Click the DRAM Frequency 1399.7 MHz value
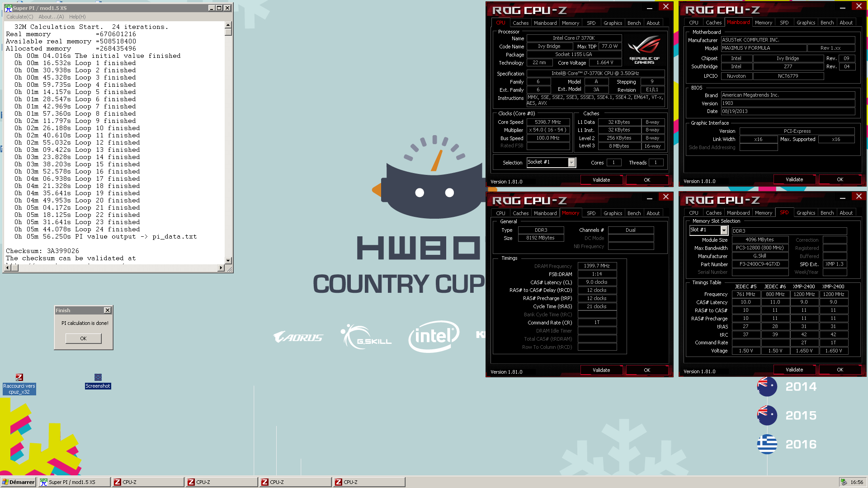 tap(597, 266)
